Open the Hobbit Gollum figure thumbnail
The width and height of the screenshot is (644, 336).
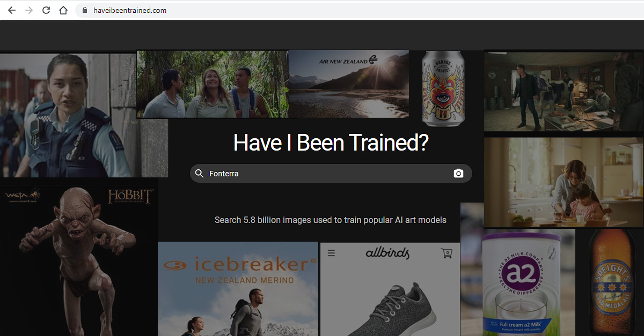tap(79, 261)
